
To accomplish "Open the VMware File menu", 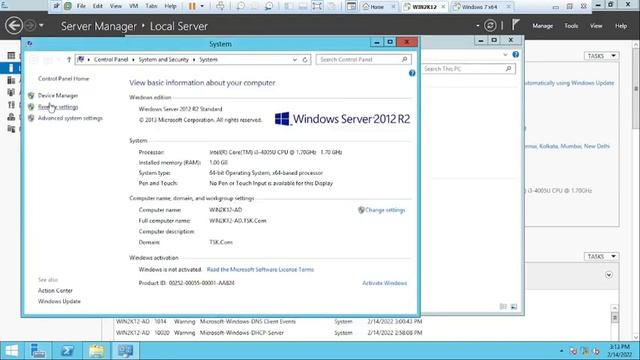I will coord(81,6).
